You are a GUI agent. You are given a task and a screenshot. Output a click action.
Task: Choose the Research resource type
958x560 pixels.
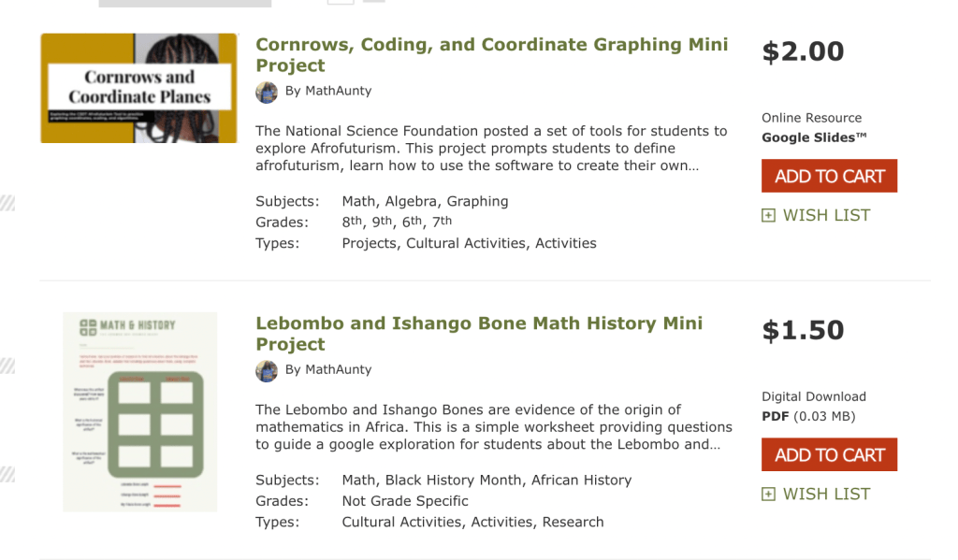pyautogui.click(x=573, y=522)
